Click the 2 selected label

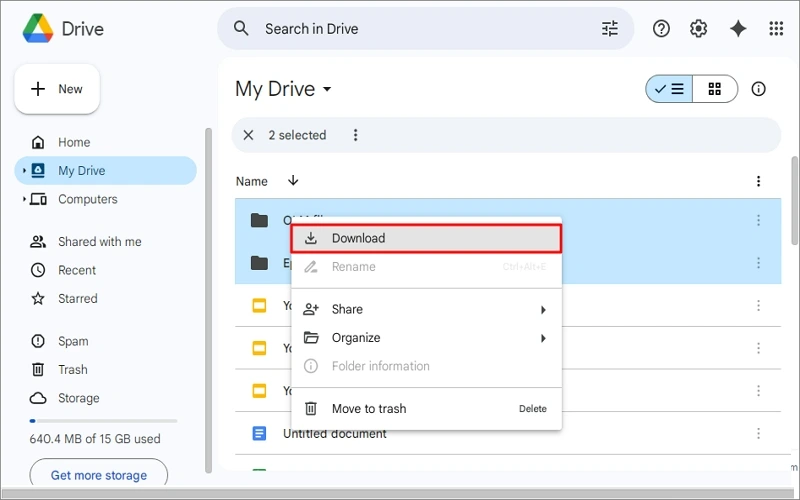tap(297, 135)
